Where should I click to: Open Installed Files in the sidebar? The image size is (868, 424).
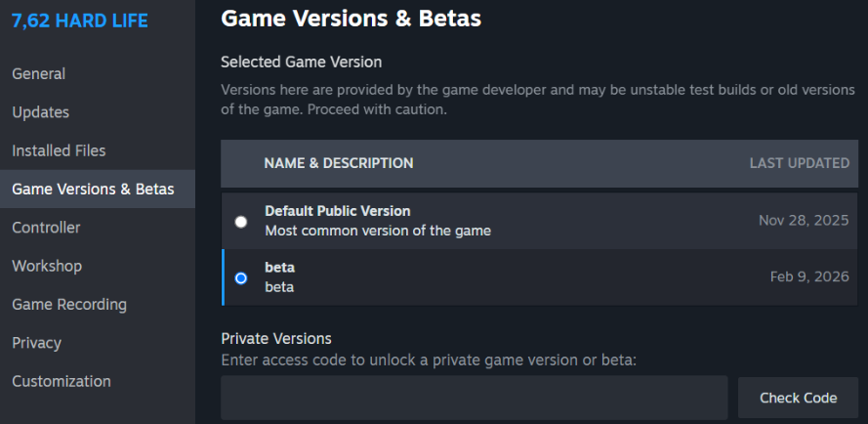(59, 150)
